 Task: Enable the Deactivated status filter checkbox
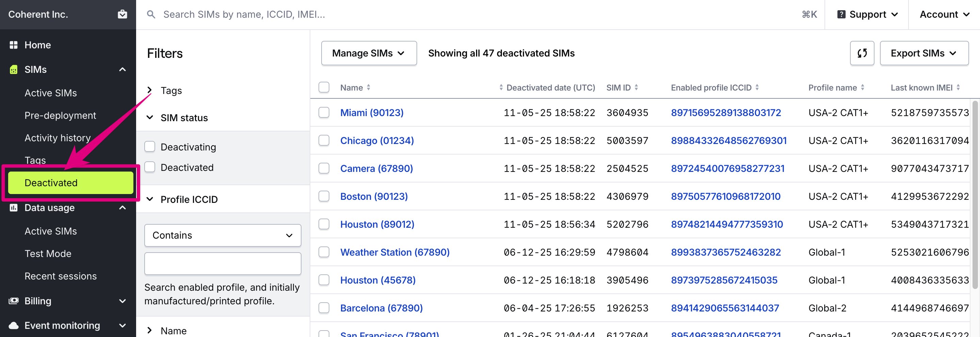click(149, 167)
